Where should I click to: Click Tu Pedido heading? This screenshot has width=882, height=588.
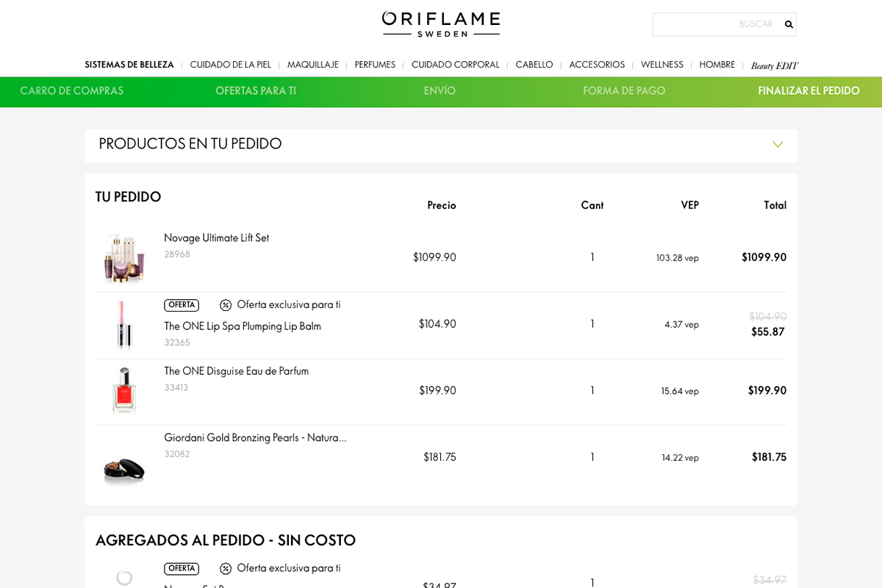click(129, 197)
